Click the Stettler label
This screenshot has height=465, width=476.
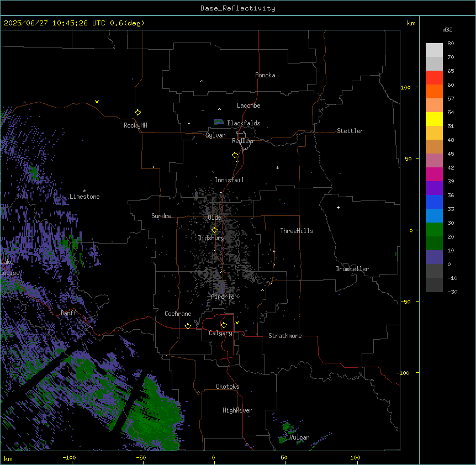(x=350, y=131)
